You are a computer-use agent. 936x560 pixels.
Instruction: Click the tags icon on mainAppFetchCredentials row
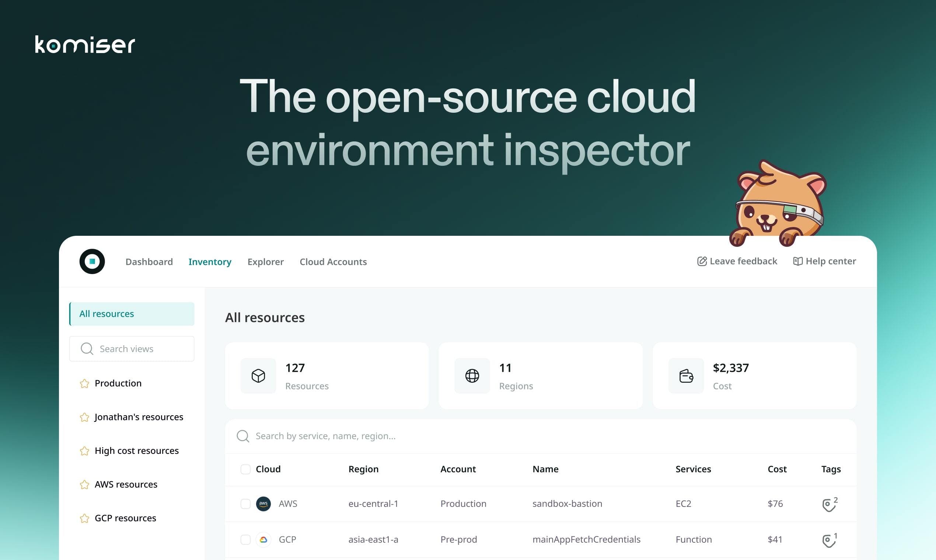pyautogui.click(x=828, y=540)
